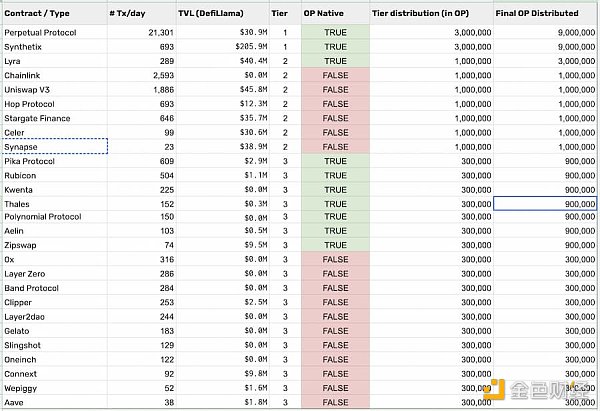Select Zipswap's TRUE OP Native cell
The width and height of the screenshot is (600, 411).
(x=336, y=245)
